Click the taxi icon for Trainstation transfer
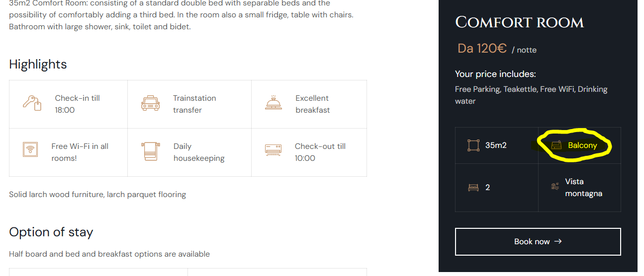The height and width of the screenshot is (276, 644). point(150,103)
